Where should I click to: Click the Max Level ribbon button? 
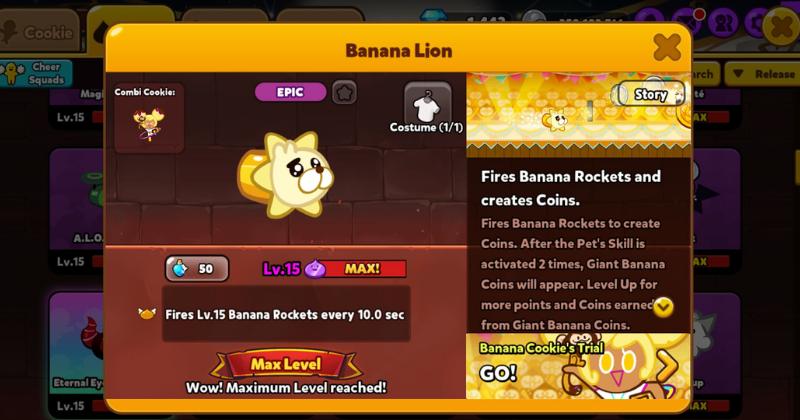click(286, 364)
